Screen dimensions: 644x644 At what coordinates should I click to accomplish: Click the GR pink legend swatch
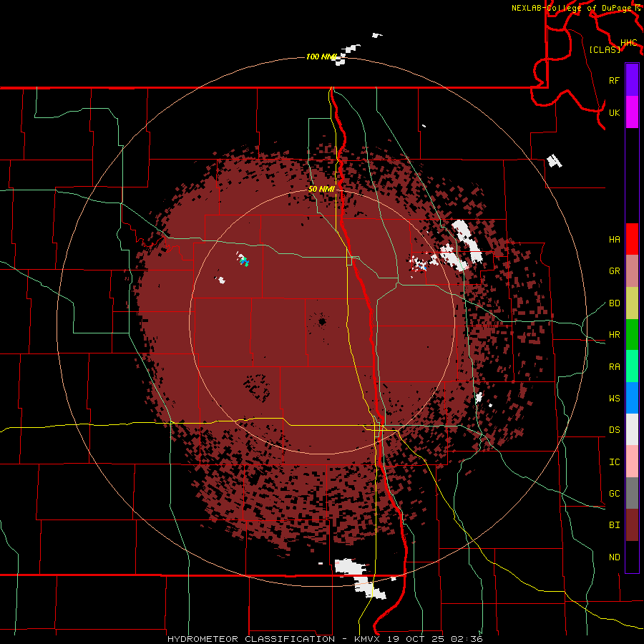pyautogui.click(x=632, y=271)
